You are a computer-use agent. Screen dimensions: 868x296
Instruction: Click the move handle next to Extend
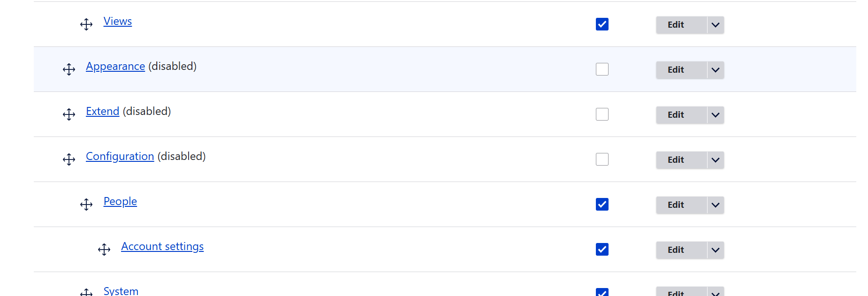coord(69,114)
